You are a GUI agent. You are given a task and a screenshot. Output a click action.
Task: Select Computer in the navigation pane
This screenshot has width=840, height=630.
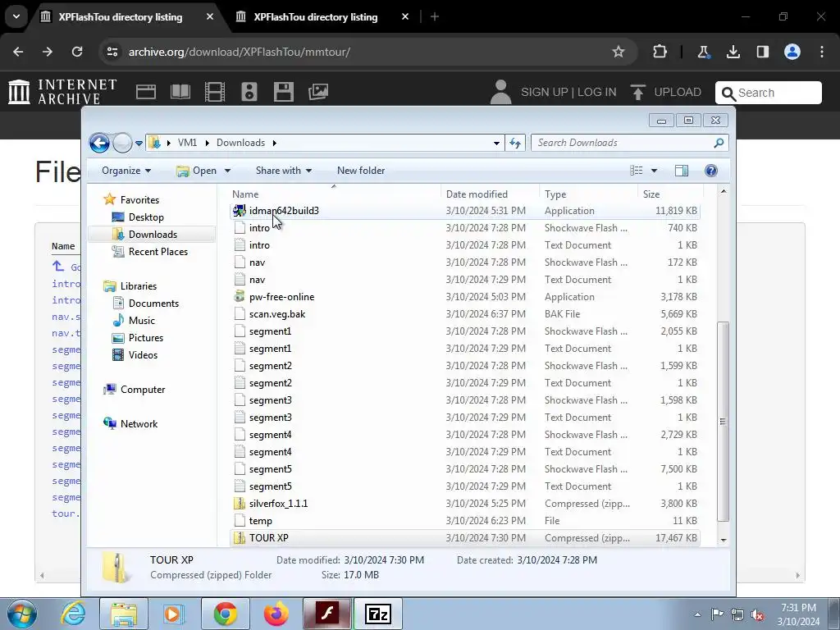(143, 390)
